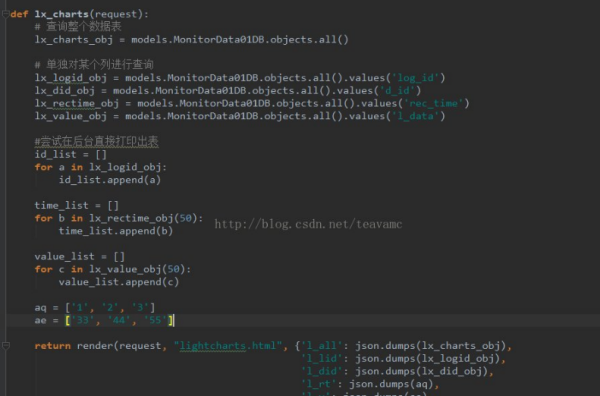Click the aq list assignment line
Viewport: 600px width, 396px height.
pyautogui.click(x=95, y=308)
